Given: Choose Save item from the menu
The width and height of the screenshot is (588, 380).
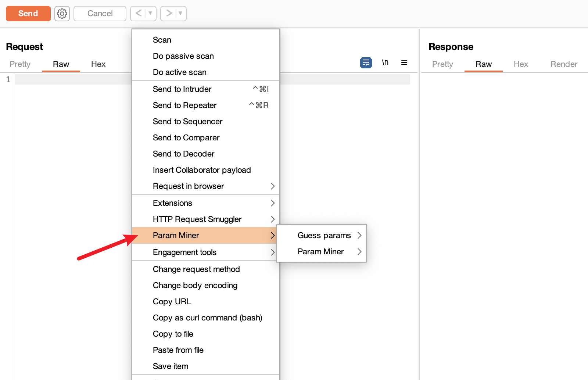Looking at the screenshot, I should point(206,366).
